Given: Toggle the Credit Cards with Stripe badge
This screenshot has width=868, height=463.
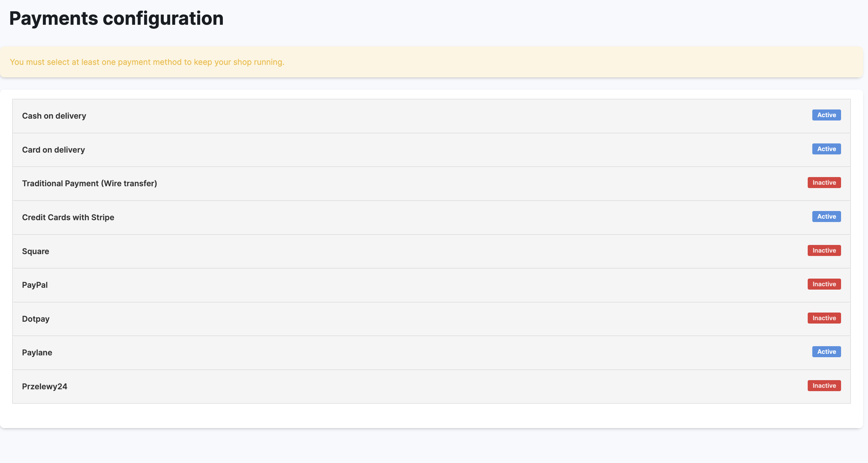Looking at the screenshot, I should pos(826,217).
